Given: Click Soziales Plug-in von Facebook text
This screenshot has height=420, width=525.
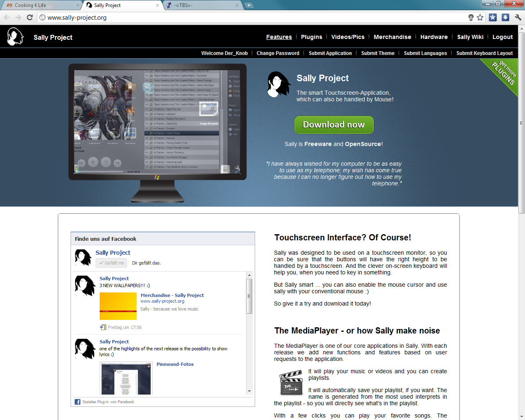Looking at the screenshot, I should 108,402.
